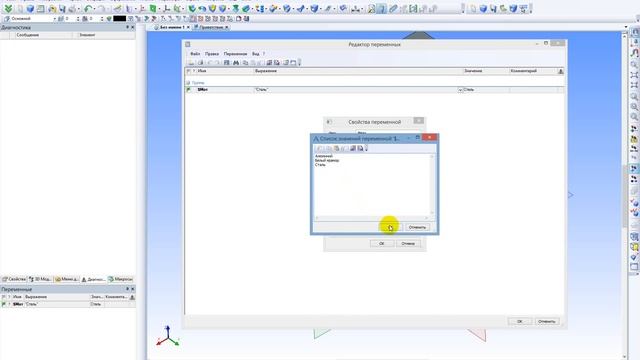Click the binoculars find icon in variables editor

[x=236, y=62]
